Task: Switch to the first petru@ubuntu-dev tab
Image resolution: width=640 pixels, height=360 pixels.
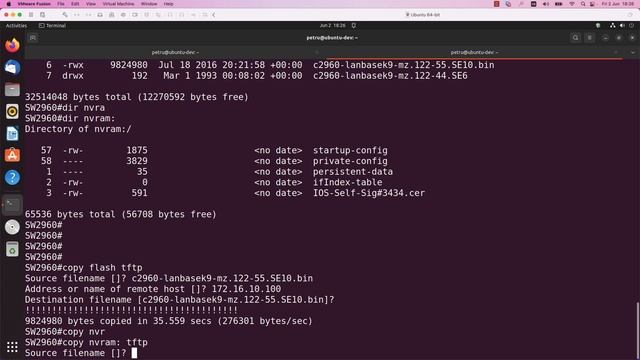Action: point(175,52)
